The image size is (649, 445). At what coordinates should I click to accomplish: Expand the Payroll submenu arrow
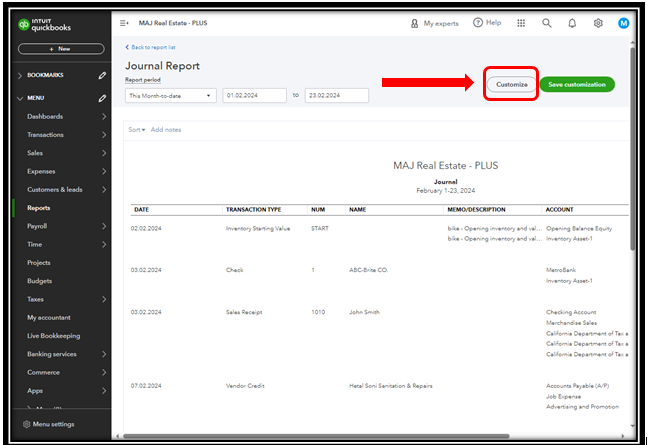[x=104, y=226]
